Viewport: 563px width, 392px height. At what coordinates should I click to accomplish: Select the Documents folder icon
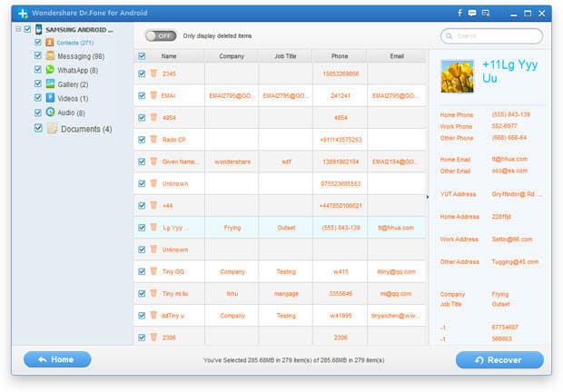(52, 128)
